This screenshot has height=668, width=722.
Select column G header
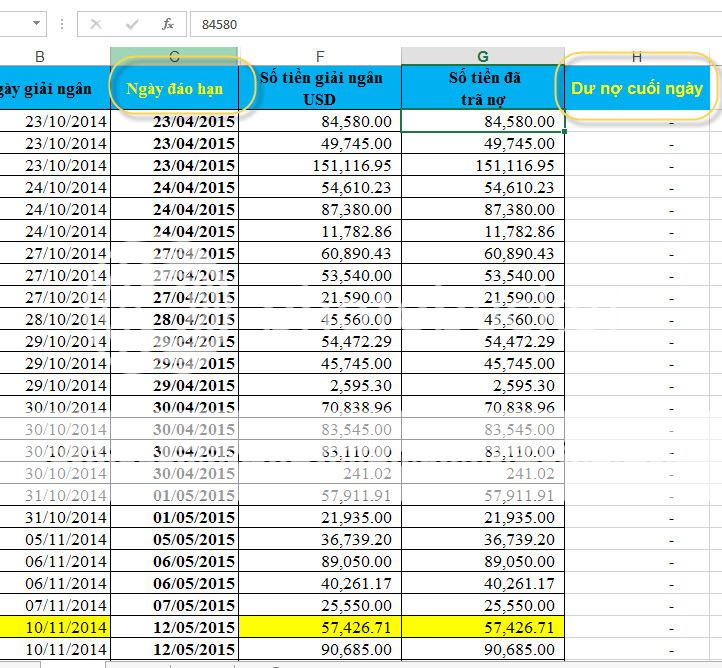[x=483, y=56]
